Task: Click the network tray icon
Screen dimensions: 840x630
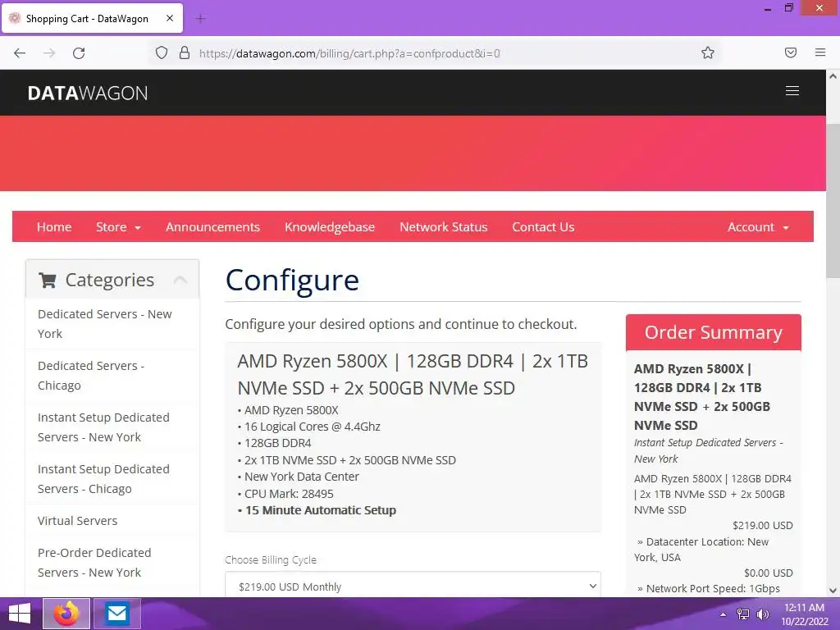Action: click(743, 614)
